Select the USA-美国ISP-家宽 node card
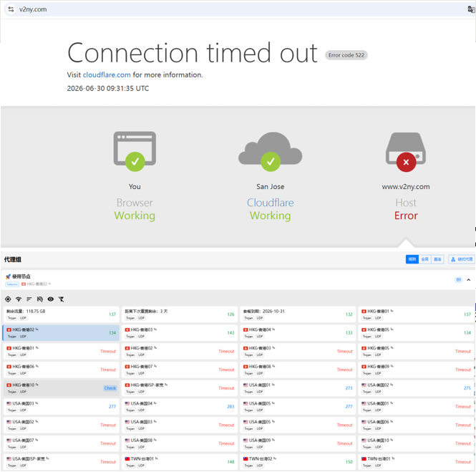The image size is (476, 472). 61,462
